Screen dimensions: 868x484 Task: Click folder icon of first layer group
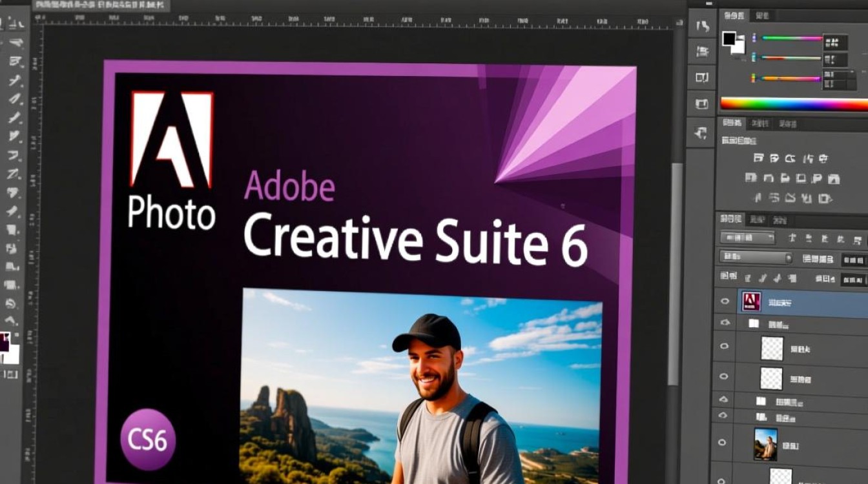point(753,323)
